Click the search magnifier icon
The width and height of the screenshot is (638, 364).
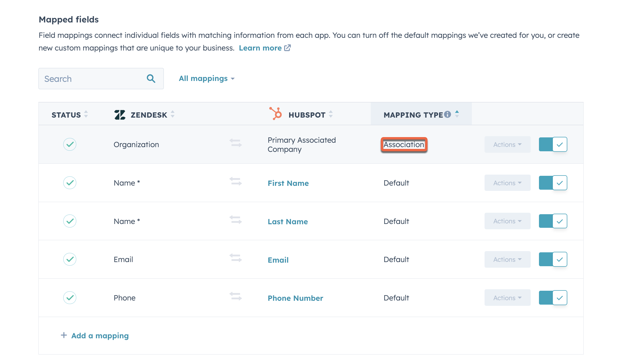point(151,78)
